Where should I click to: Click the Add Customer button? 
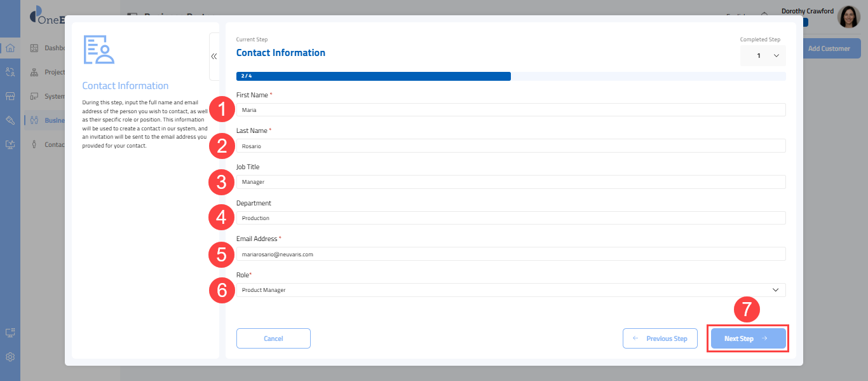pyautogui.click(x=829, y=48)
